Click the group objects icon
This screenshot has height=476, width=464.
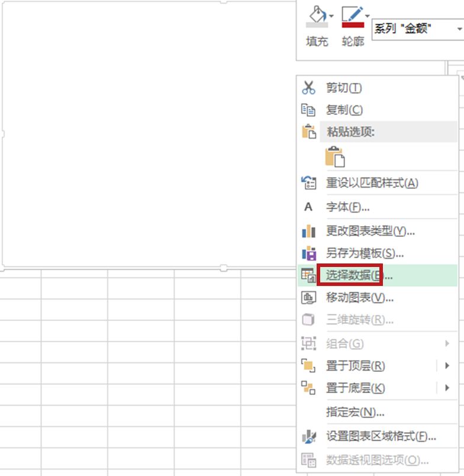(308, 343)
